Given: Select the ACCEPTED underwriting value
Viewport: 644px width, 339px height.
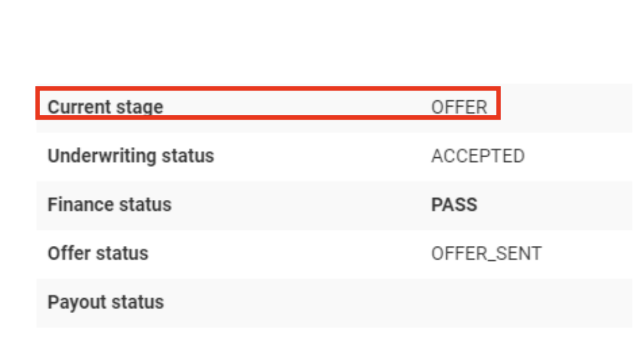Looking at the screenshot, I should [478, 156].
